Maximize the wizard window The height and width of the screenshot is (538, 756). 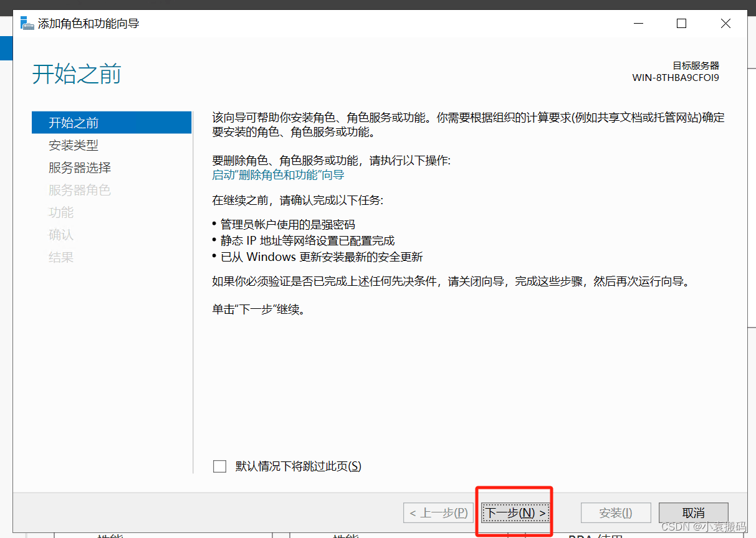[x=681, y=24]
